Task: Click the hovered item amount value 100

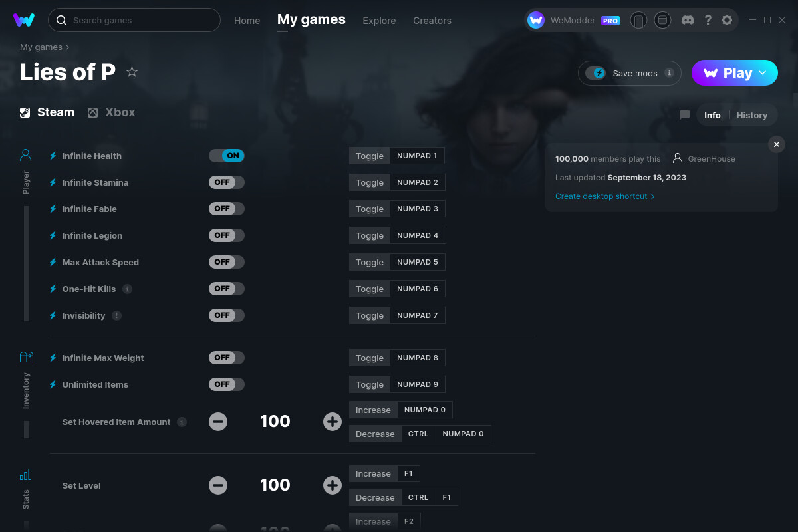Action: (275, 421)
